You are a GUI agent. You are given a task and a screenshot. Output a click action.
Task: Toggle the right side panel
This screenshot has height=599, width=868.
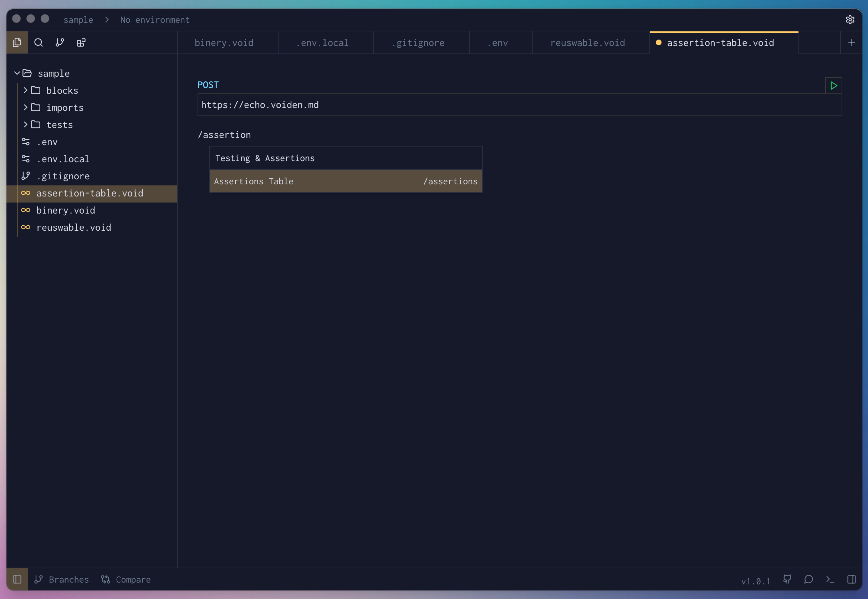pos(851,579)
